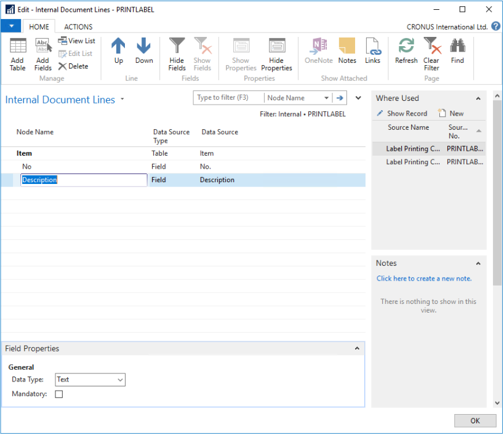Click the Description node name edit field

pyautogui.click(x=84, y=180)
